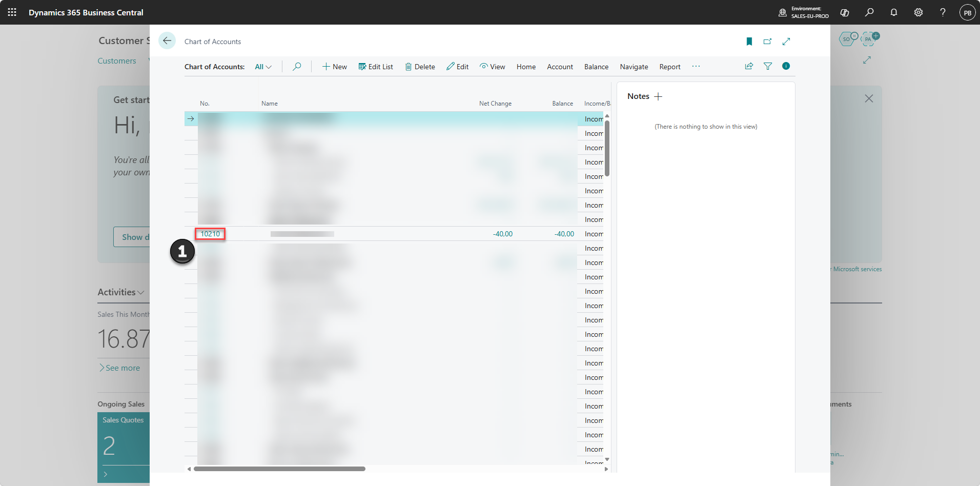The width and height of the screenshot is (980, 486).
Task: Sort by the No. column header
Action: click(205, 104)
